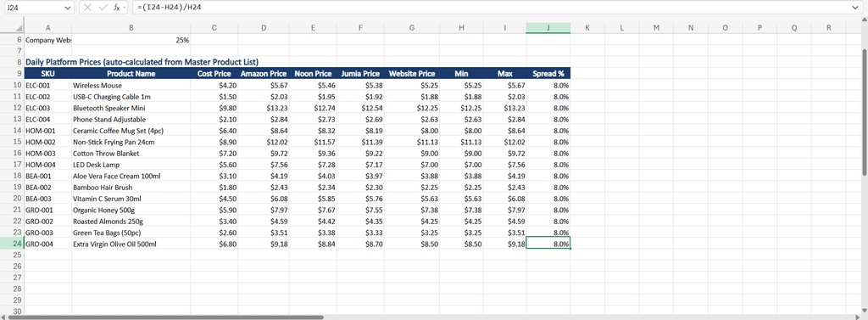
Task: Select the $6.80 Cost Price cell
Action: point(214,244)
